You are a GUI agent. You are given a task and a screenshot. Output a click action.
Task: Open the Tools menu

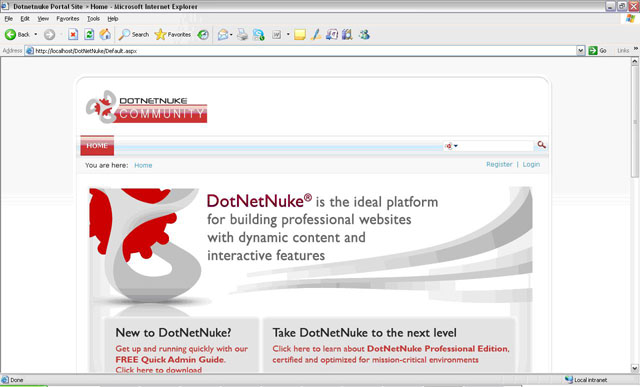93,18
